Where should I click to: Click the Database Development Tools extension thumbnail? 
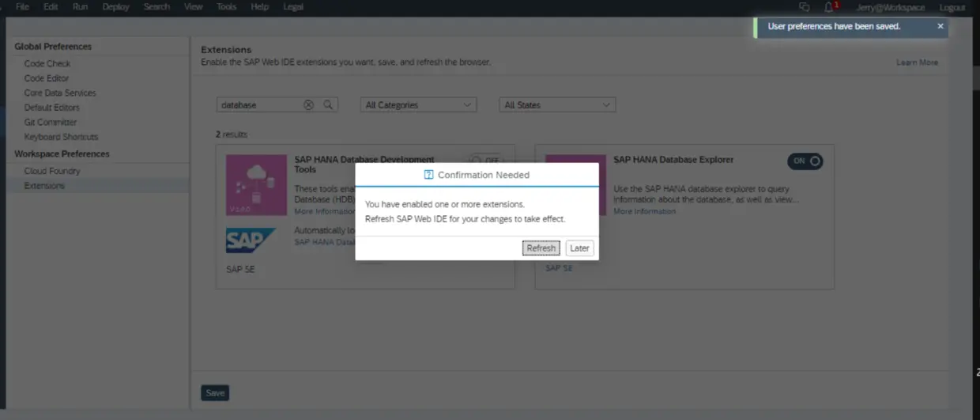[257, 184]
